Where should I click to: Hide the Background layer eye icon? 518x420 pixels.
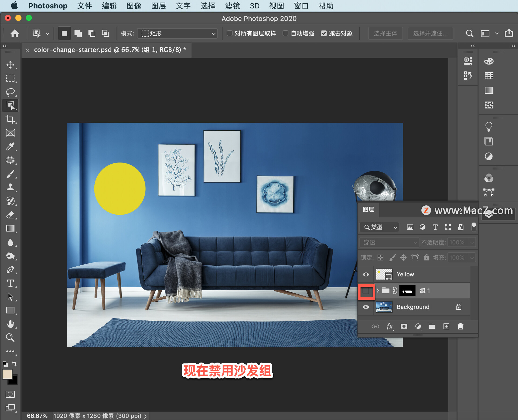tap(366, 307)
